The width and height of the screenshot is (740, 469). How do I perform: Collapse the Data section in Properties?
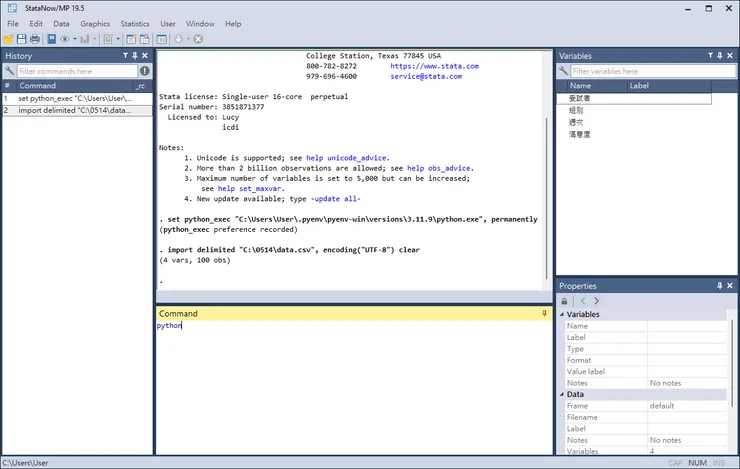tap(562, 394)
